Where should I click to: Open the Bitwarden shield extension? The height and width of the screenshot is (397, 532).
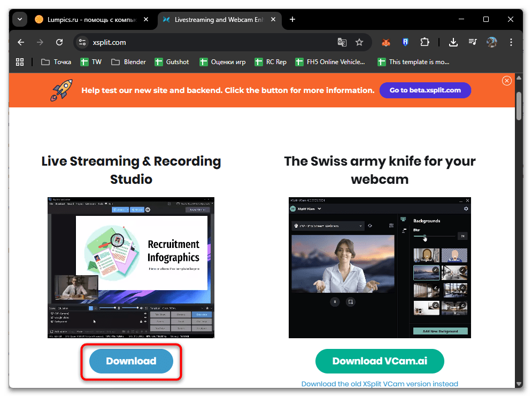(405, 42)
